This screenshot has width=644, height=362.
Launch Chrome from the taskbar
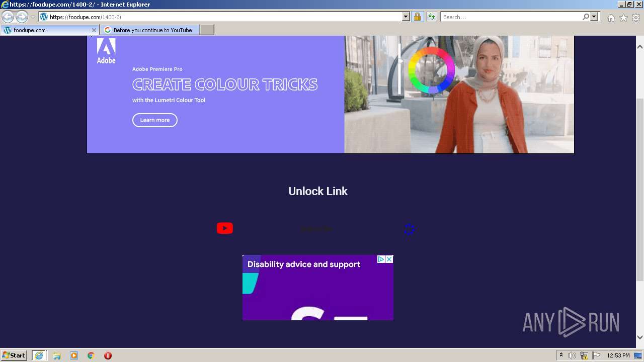point(91,355)
